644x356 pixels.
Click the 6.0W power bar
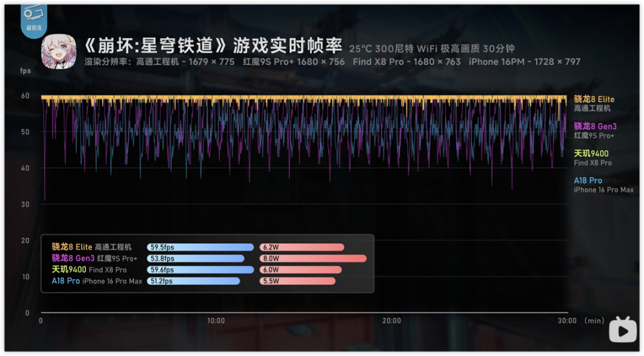(x=301, y=270)
